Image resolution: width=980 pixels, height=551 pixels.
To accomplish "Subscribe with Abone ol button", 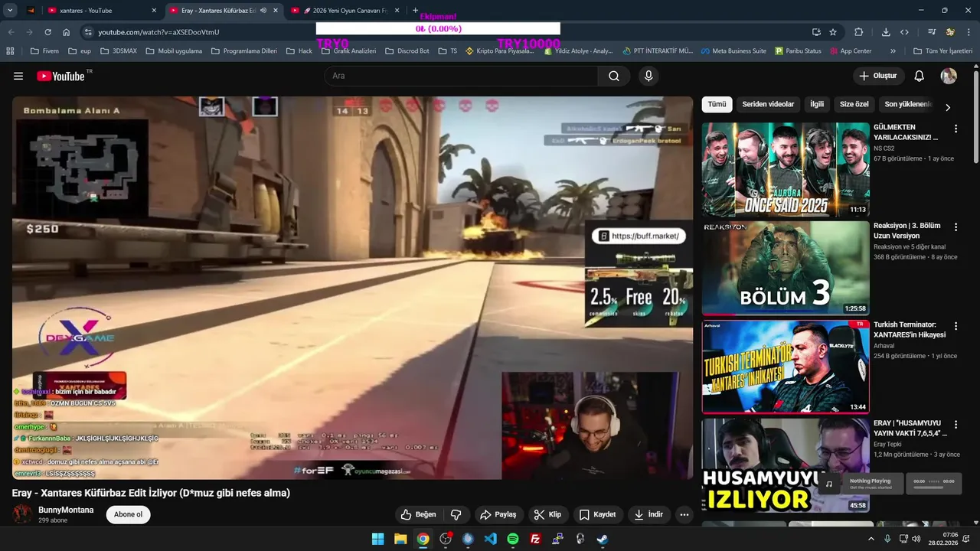I will pos(128,514).
